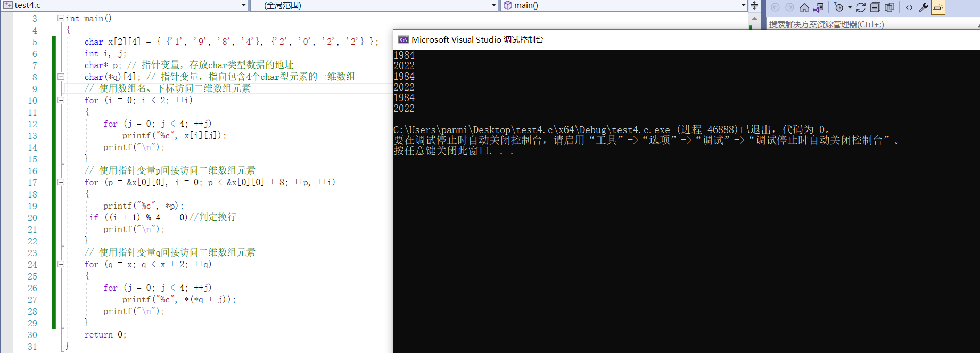Click the comment on line 23 about pointer q
The width and height of the screenshot is (980, 353).
tap(170, 252)
